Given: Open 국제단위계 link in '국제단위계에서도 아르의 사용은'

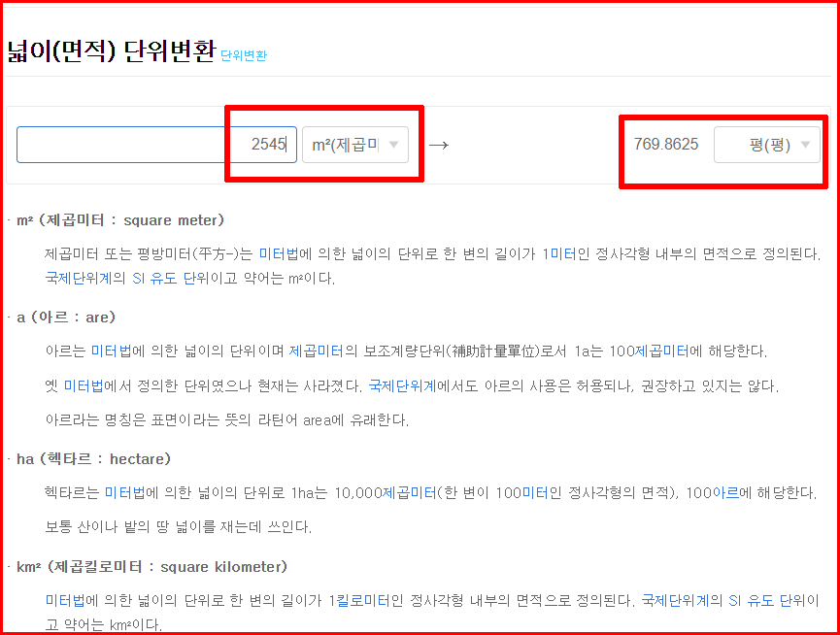Looking at the screenshot, I should 402,385.
